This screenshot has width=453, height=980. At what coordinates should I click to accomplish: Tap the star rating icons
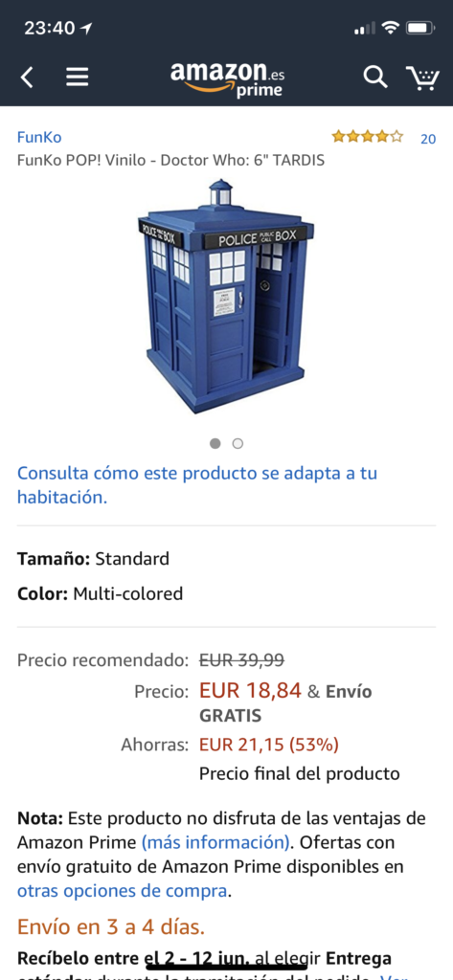click(x=367, y=136)
